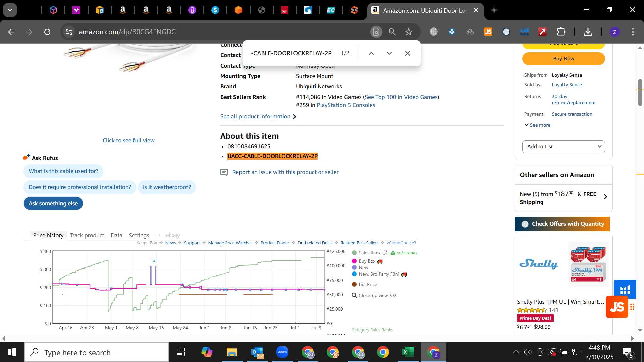Toggle Close-up view on chart
The width and height of the screenshot is (644, 362).
click(x=374, y=296)
